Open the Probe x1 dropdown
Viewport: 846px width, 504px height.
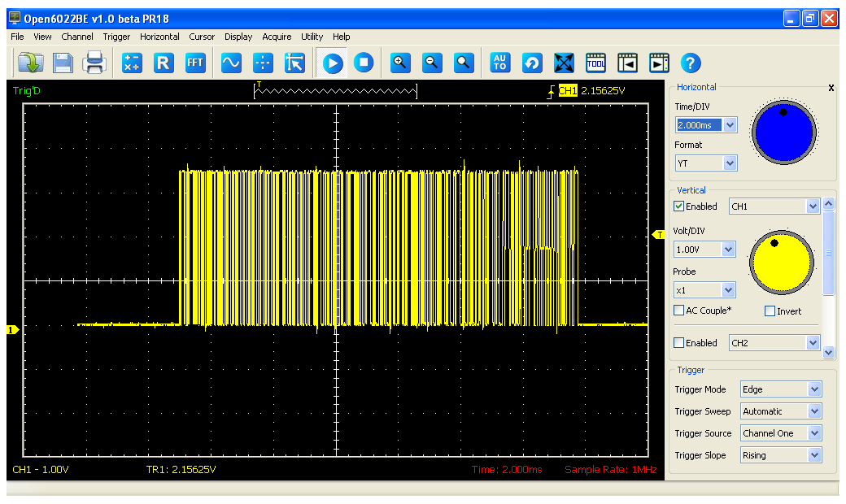(728, 290)
